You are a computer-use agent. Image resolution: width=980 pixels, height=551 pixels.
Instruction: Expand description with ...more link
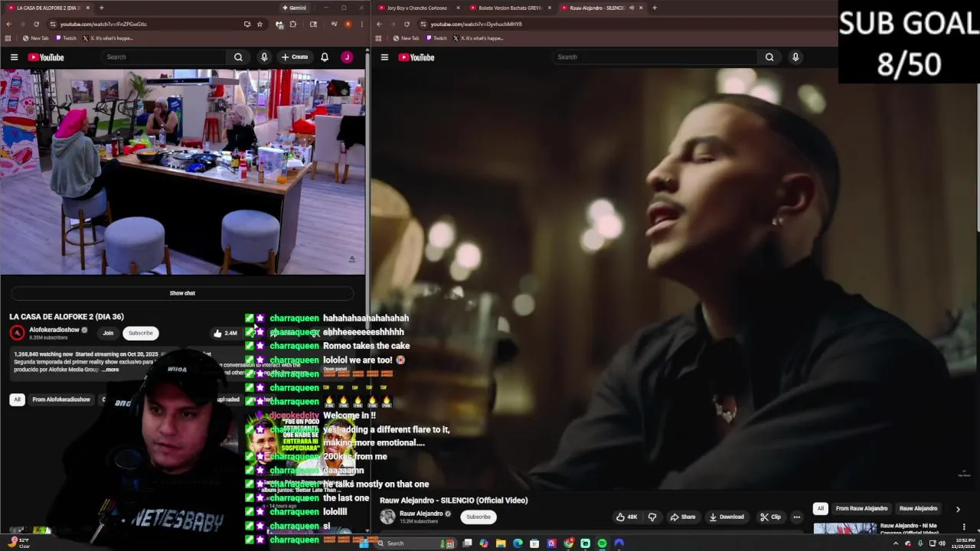[111, 370]
